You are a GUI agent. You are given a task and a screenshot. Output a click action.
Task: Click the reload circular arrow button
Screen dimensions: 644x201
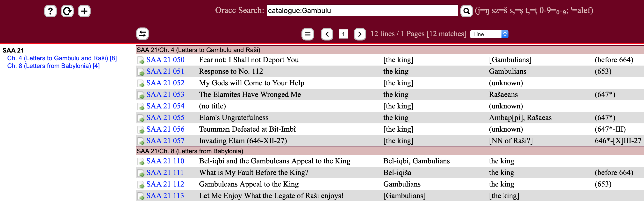(x=67, y=11)
